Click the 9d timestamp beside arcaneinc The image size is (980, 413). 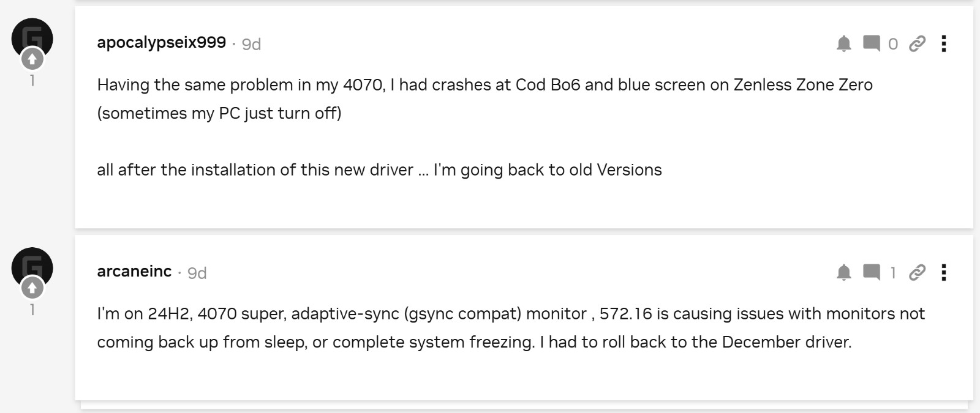[197, 273]
